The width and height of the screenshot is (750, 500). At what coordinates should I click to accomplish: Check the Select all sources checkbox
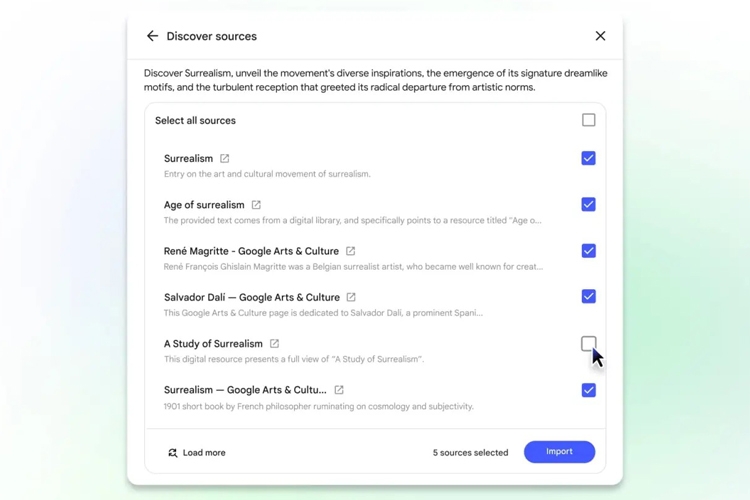pyautogui.click(x=588, y=120)
